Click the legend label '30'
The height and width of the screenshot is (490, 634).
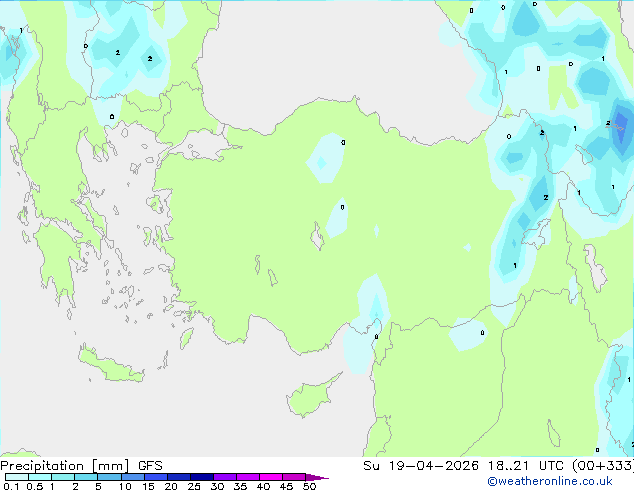point(218,486)
